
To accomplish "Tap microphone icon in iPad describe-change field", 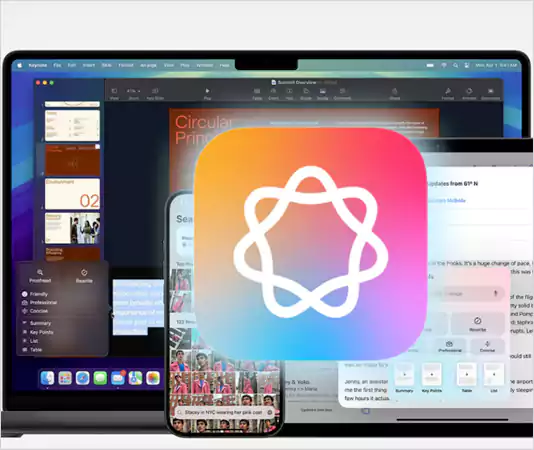I will pos(496,293).
